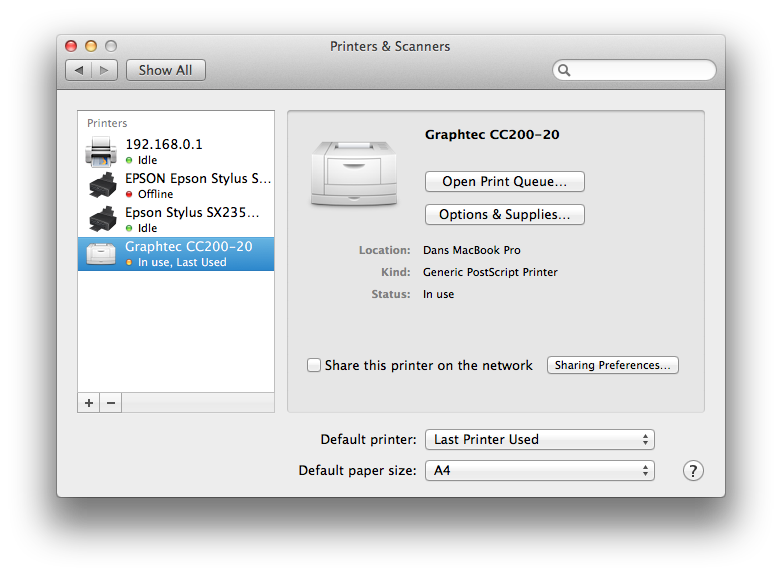The width and height of the screenshot is (782, 576).
Task: Select EPSON Epson Stylus S... printer
Action: pos(176,186)
